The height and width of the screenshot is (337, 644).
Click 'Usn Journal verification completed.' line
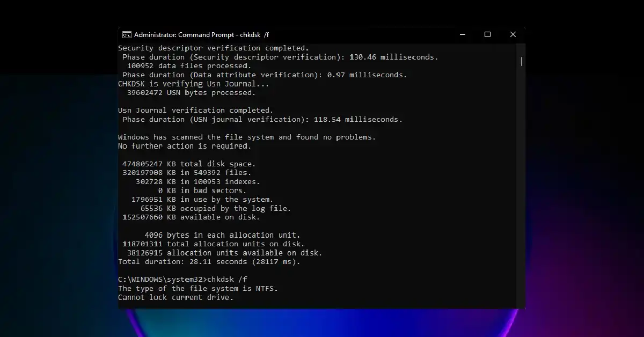(x=196, y=111)
